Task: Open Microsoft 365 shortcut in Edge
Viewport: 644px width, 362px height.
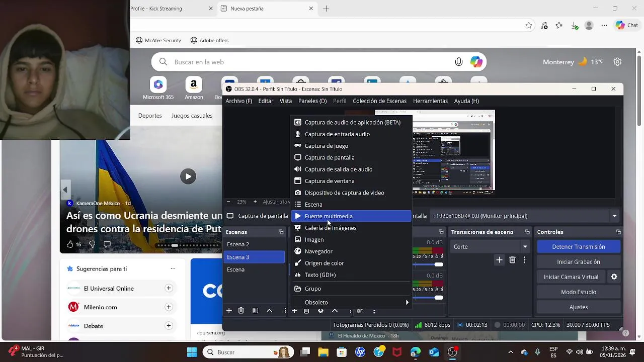Action: pos(158,89)
